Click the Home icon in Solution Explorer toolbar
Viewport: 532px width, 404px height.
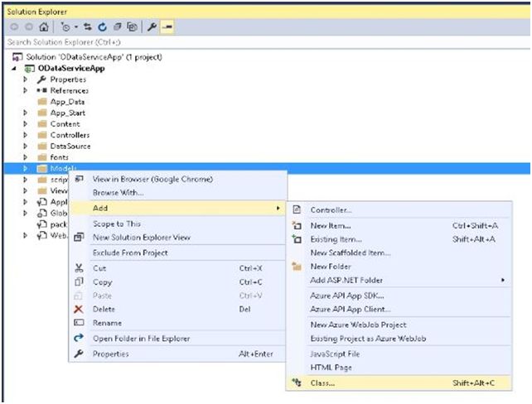pyautogui.click(x=43, y=26)
